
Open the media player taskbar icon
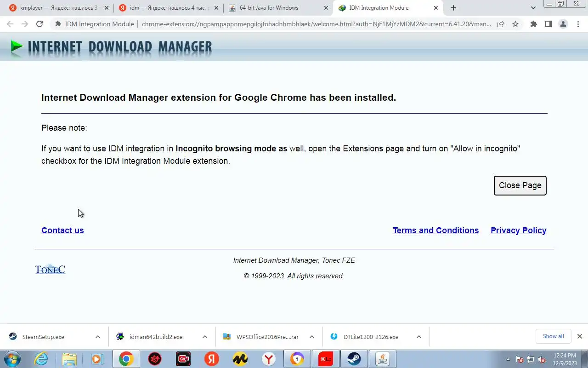click(97, 359)
